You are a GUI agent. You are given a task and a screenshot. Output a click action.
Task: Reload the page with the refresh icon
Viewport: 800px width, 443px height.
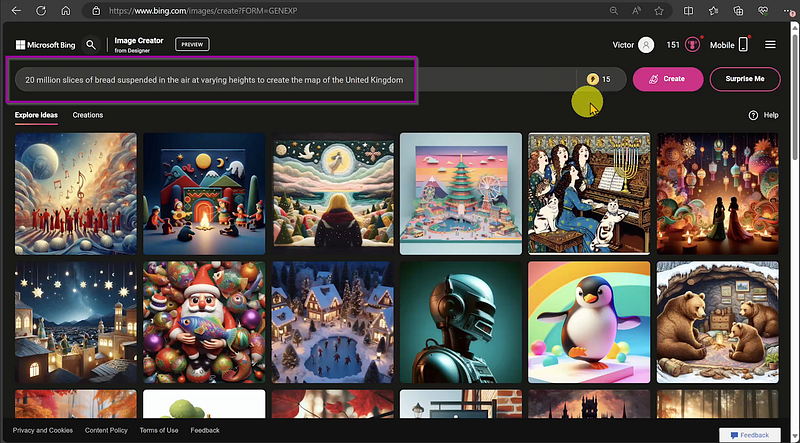41,11
